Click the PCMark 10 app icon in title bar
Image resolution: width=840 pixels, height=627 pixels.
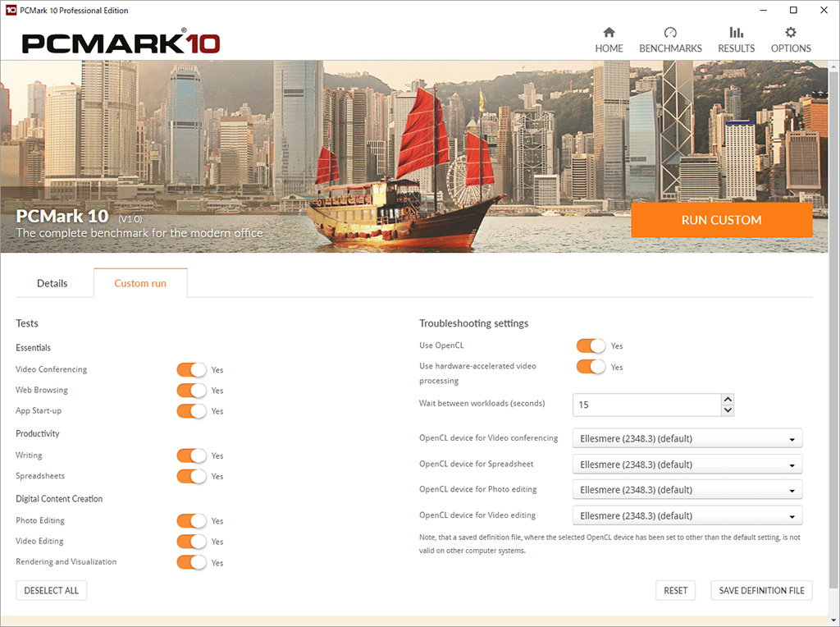(x=10, y=10)
